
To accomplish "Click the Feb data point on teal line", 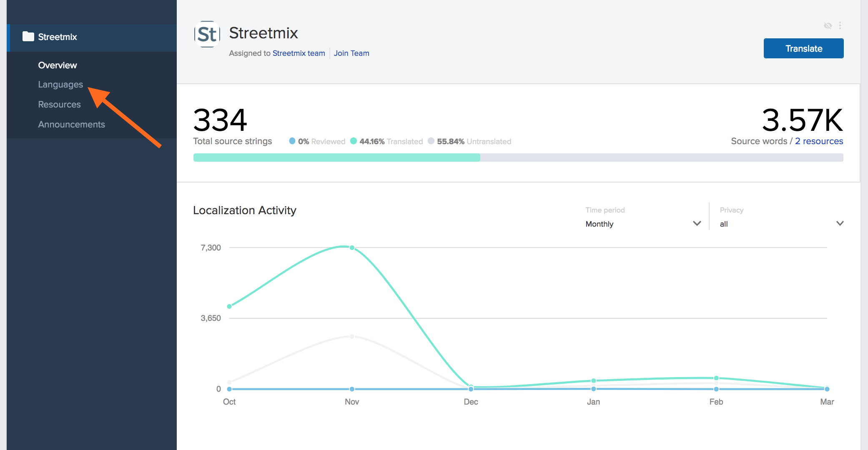I will (x=716, y=378).
